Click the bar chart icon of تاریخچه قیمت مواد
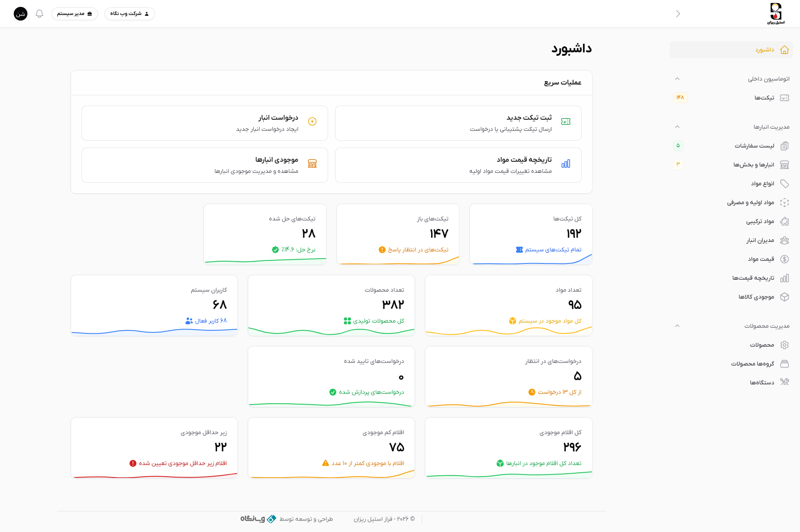Viewport: 800px width, 532px height. 566,164
